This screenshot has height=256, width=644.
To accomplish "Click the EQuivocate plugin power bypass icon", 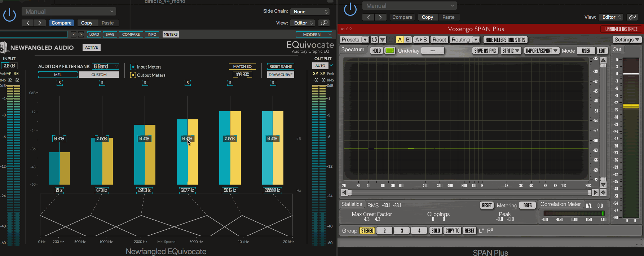I will click(x=9, y=15).
